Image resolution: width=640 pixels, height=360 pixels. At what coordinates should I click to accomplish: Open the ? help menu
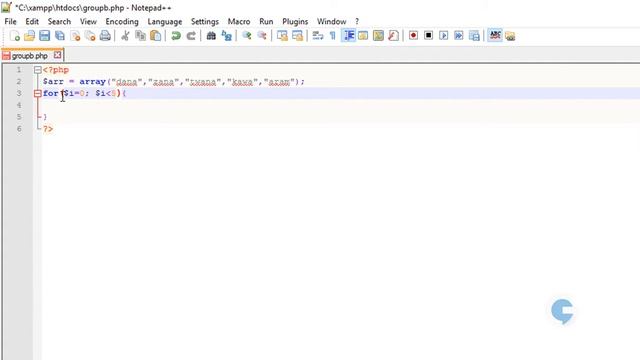click(x=357, y=22)
